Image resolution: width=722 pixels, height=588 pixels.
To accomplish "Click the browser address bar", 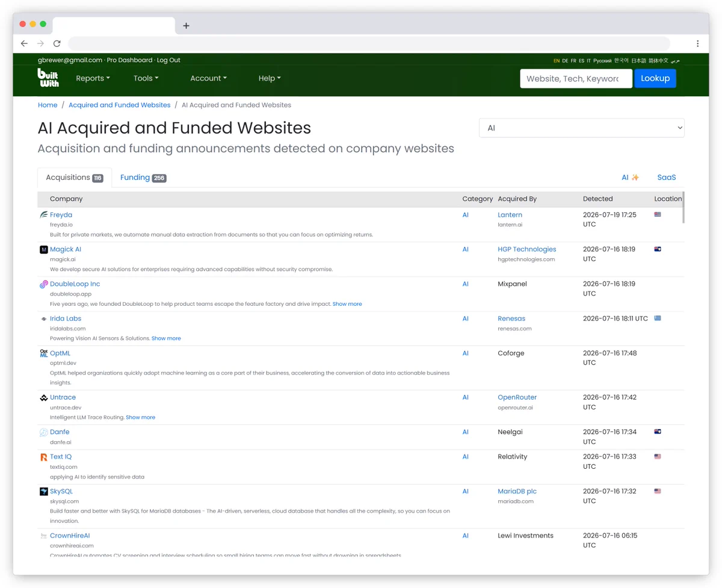I will pos(369,43).
